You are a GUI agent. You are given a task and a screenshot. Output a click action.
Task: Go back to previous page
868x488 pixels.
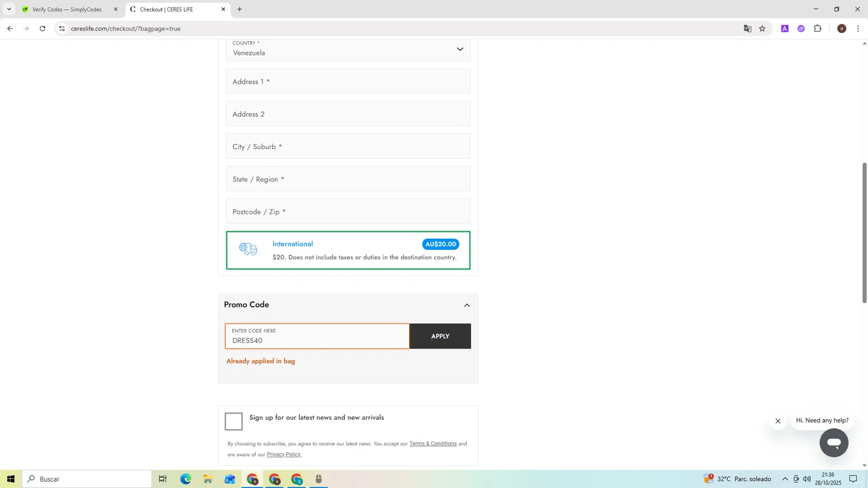(x=10, y=28)
